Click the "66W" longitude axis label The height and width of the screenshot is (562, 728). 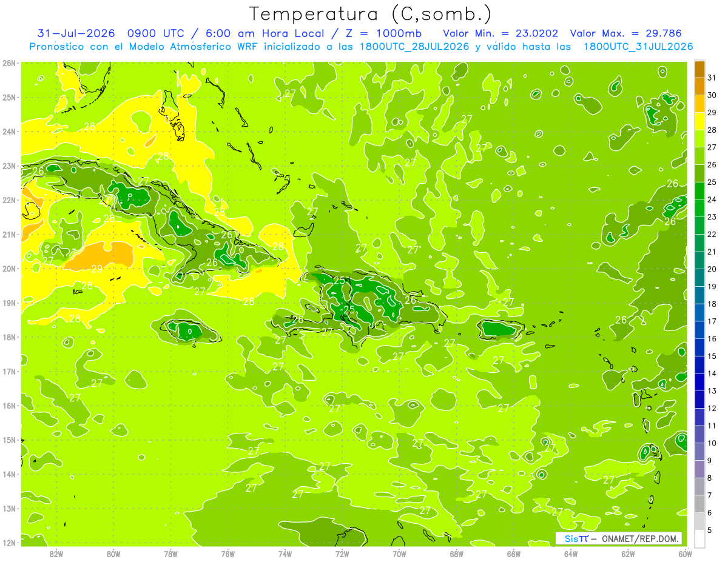pos(514,554)
